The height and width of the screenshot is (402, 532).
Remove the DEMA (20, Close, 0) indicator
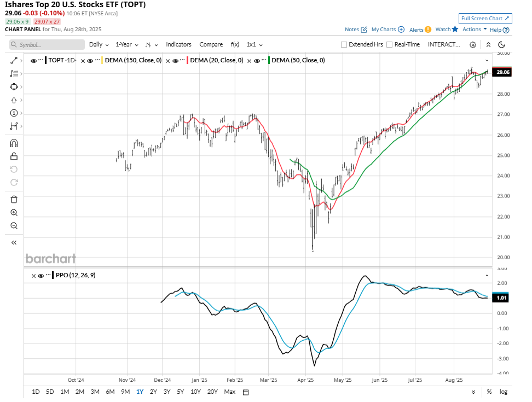pos(167,61)
